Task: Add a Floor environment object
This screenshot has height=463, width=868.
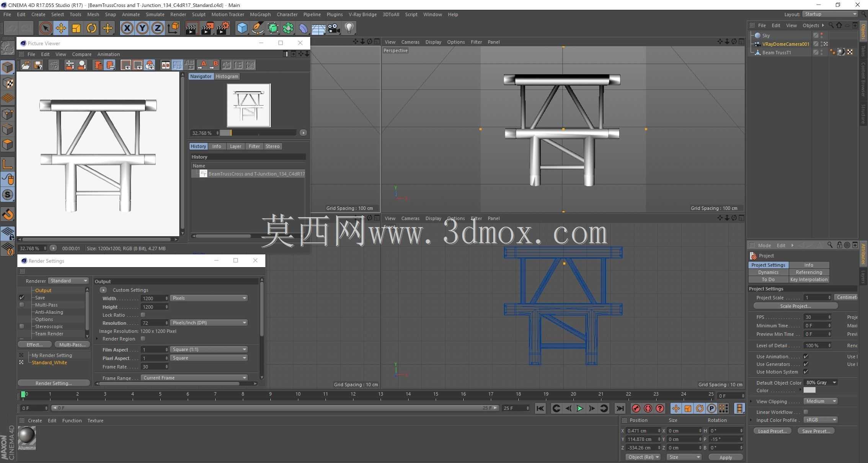Action: click(318, 28)
